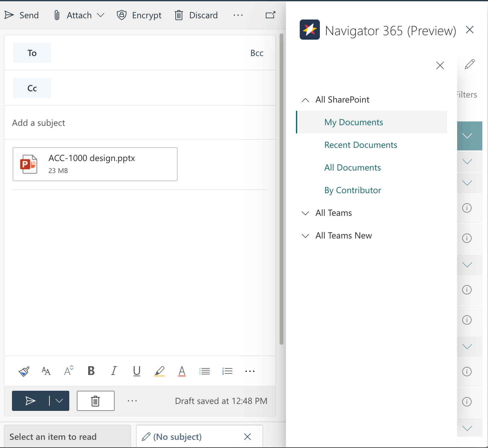Screen dimensions: 488x448
Task: Close the Navigator 365 panel
Action: (470, 30)
